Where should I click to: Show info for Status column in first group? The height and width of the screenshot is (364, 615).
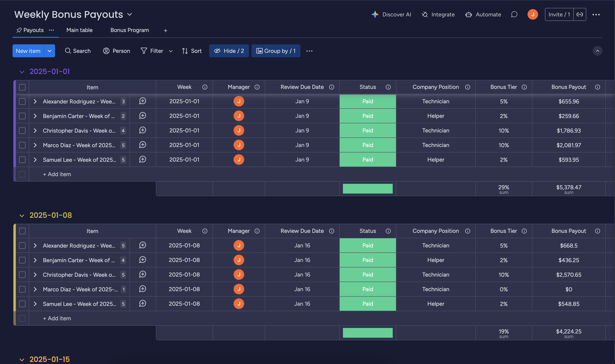tap(388, 87)
